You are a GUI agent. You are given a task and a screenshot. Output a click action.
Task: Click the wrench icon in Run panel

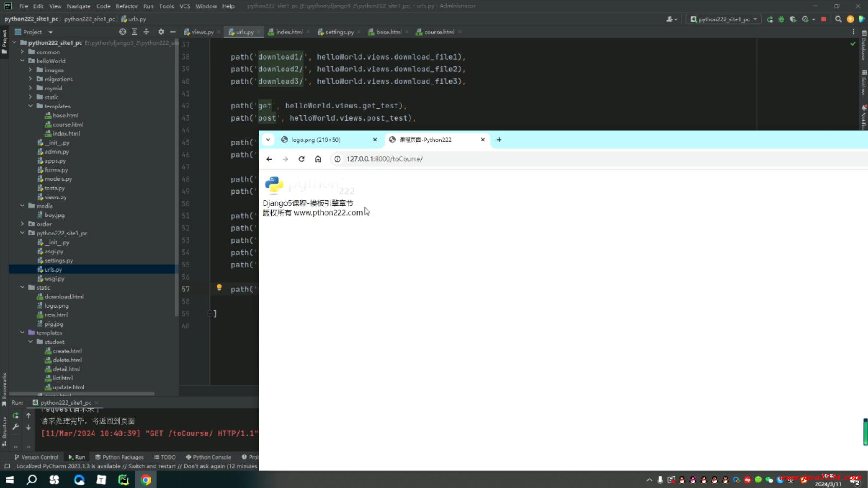[x=16, y=427]
